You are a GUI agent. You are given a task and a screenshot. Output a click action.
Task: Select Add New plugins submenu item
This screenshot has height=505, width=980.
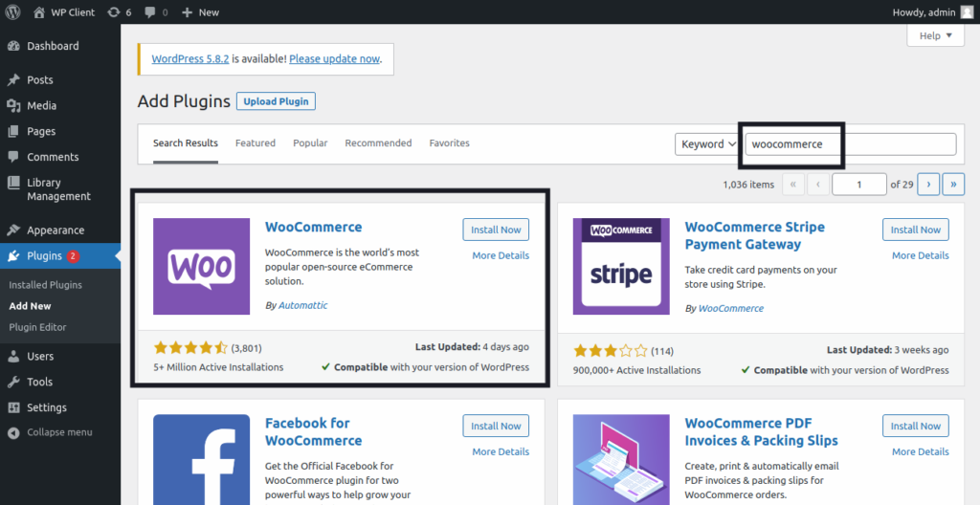(x=30, y=306)
